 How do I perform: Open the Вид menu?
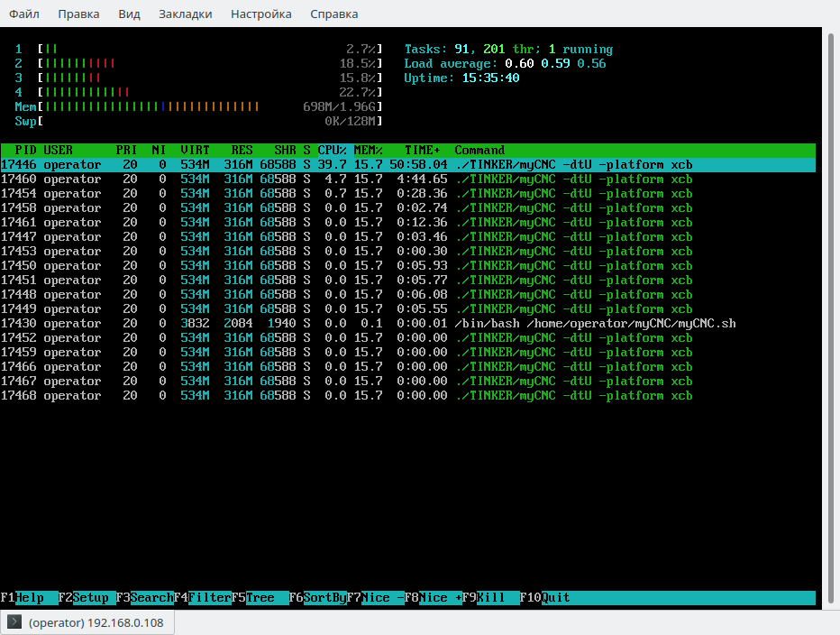(129, 14)
